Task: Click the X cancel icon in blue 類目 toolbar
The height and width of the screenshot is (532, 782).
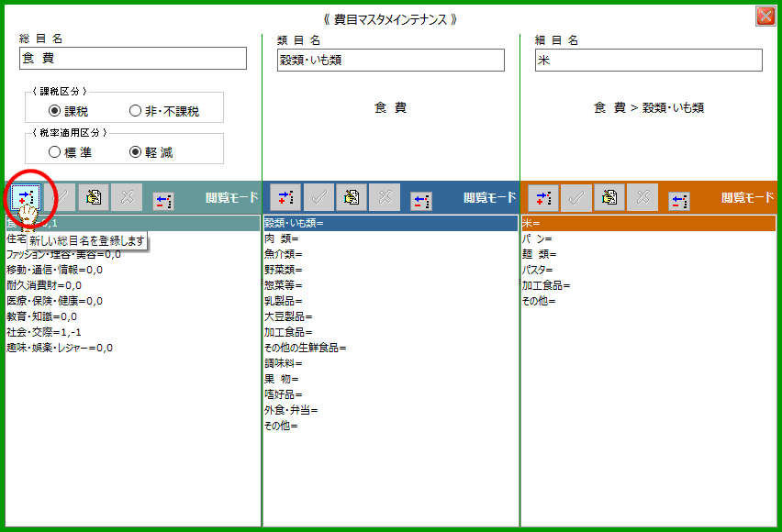Action: [385, 197]
